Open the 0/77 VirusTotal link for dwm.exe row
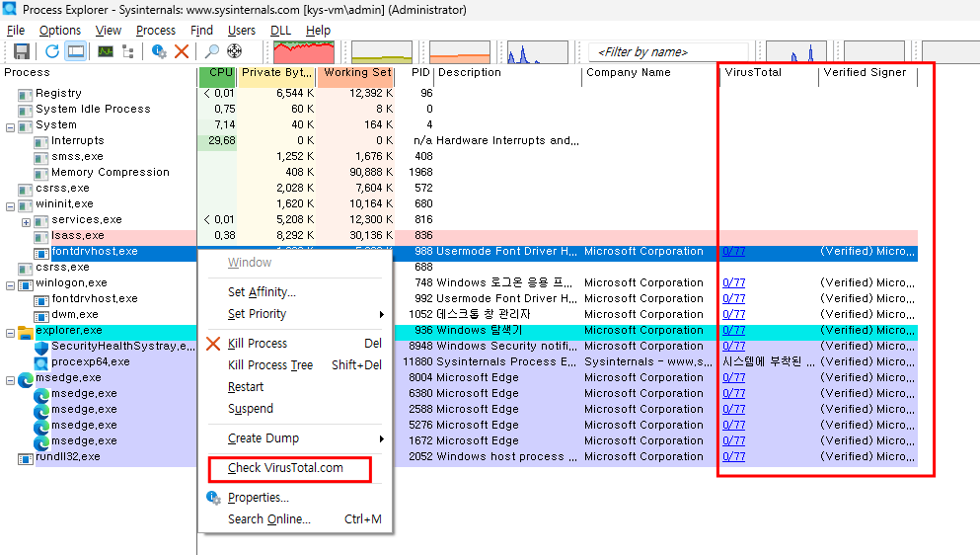 [733, 315]
